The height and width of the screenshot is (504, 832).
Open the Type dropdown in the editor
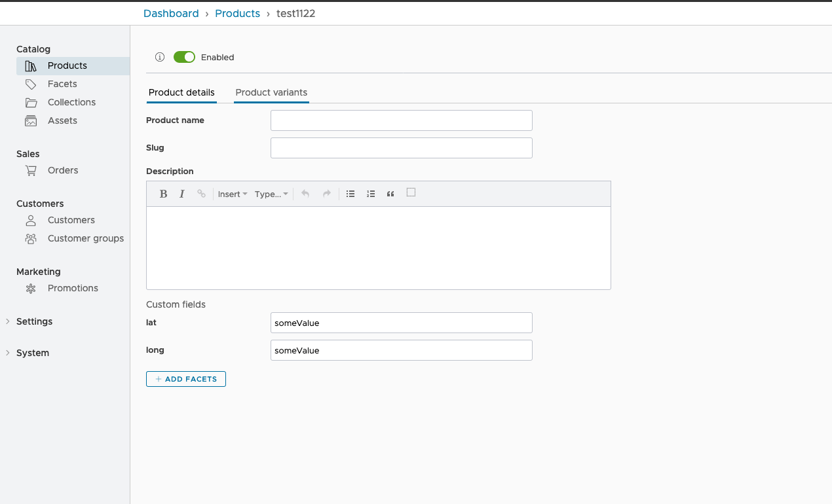[x=271, y=193]
